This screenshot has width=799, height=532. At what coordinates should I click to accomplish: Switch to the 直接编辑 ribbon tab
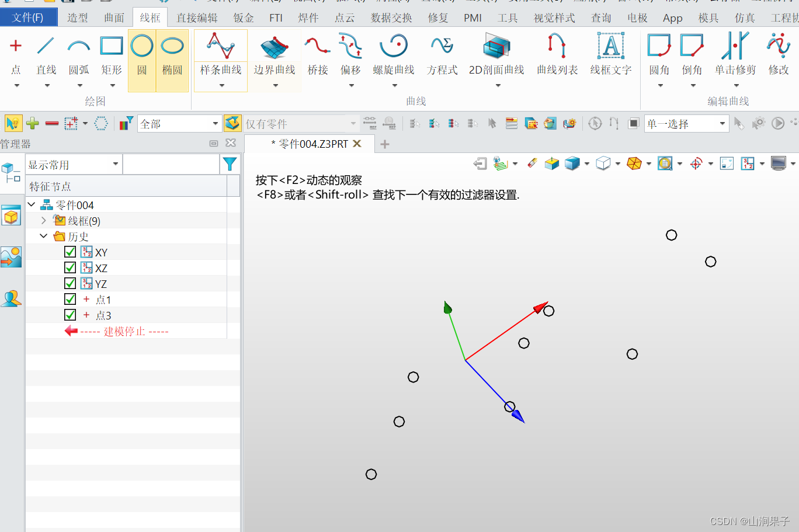click(x=197, y=18)
